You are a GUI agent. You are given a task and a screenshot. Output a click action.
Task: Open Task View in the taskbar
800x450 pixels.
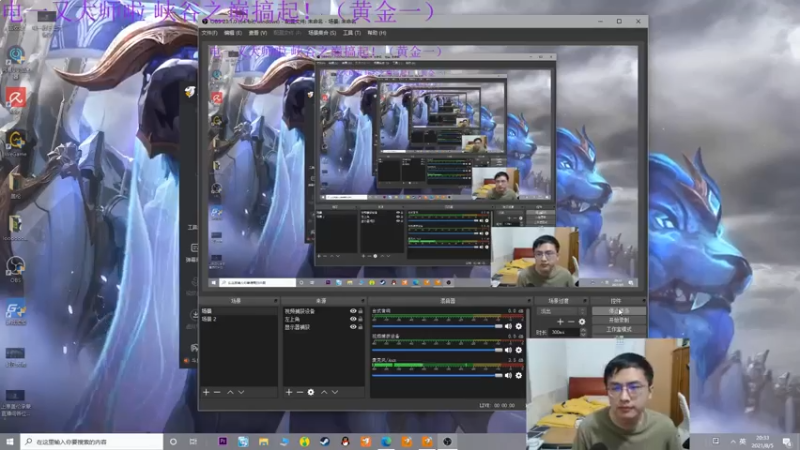pyautogui.click(x=193, y=442)
